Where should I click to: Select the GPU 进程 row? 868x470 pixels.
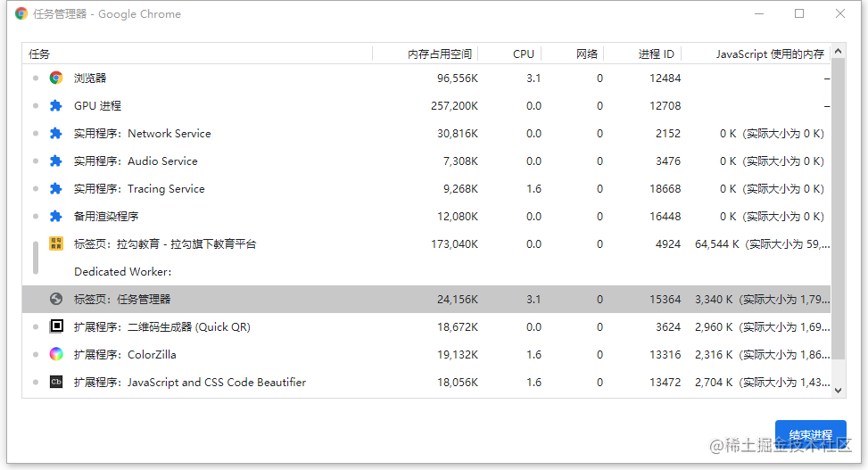426,106
